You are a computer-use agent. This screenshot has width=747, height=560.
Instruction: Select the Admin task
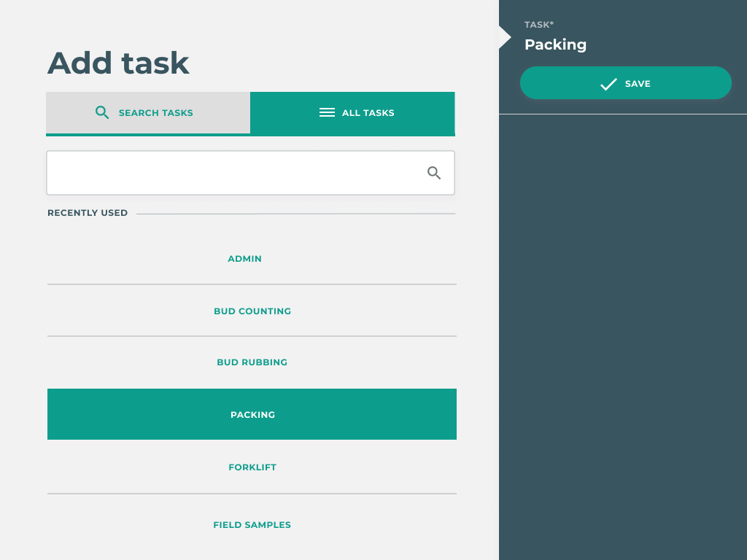pyautogui.click(x=244, y=259)
